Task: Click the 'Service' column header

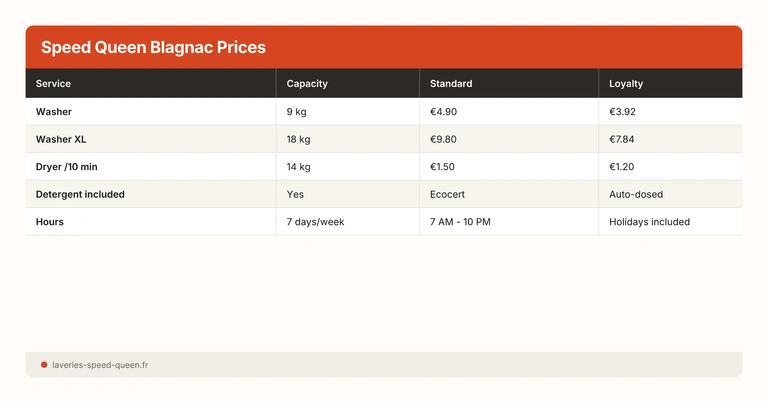Action: [x=53, y=84]
